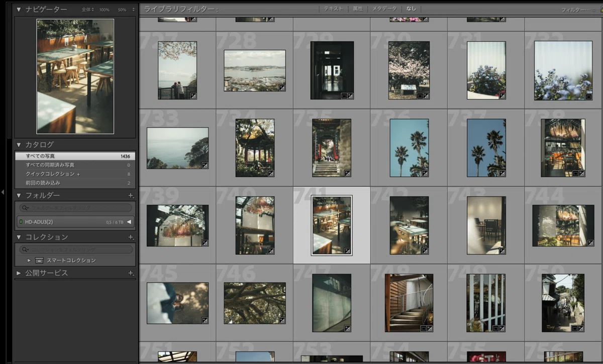The width and height of the screenshot is (603, 364).
Task: Click magnifier icon in folder filter field
Action: click(24, 208)
